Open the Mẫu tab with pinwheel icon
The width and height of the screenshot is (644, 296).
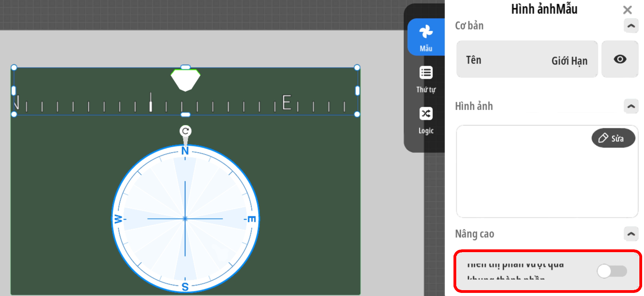[426, 37]
